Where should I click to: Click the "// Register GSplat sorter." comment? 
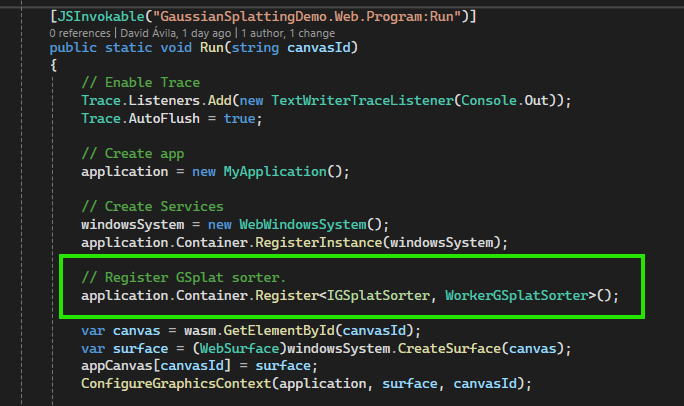(x=181, y=277)
